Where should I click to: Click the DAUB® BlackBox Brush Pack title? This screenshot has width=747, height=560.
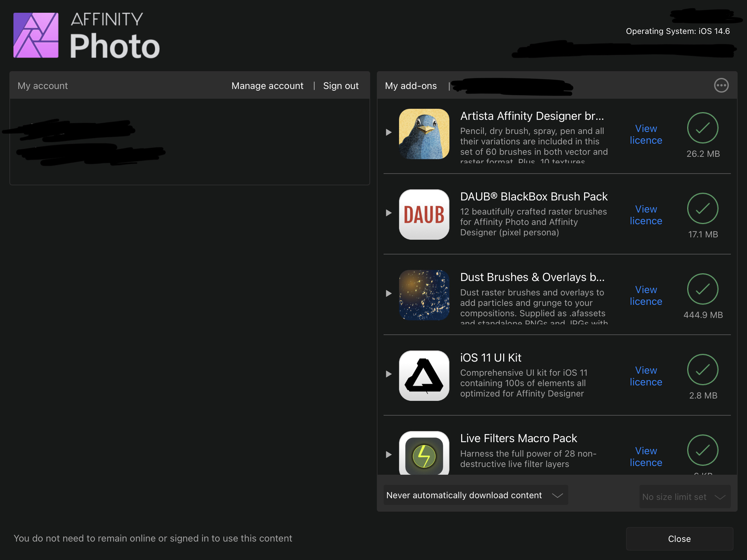tap(534, 196)
